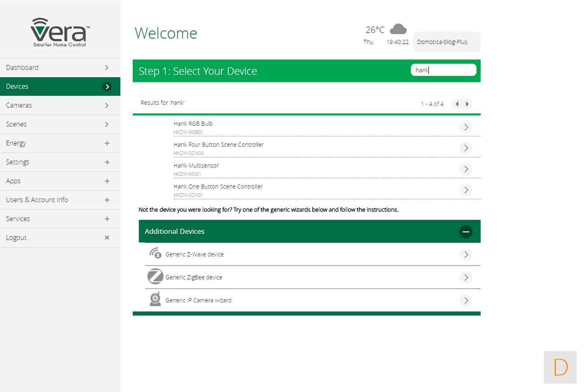
Task: Select Hank Multisensor device
Action: [x=196, y=166]
